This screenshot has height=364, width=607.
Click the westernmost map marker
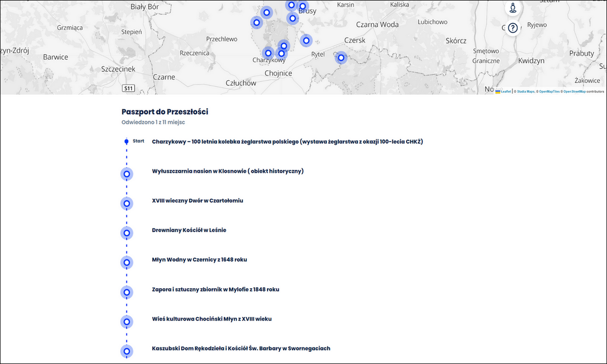(x=256, y=22)
